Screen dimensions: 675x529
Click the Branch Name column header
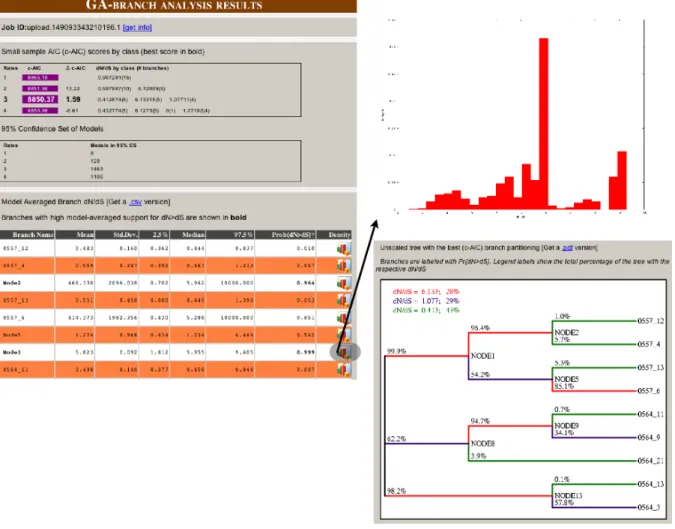coord(27,235)
